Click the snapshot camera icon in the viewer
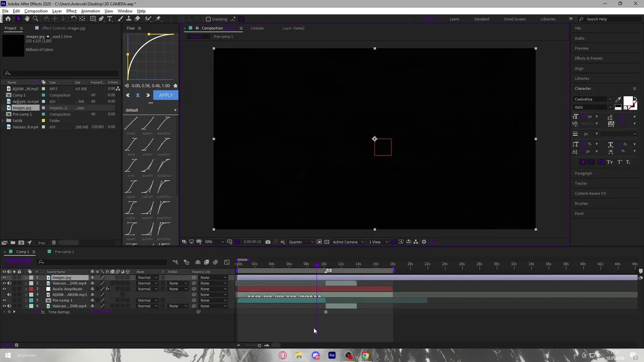 268,242
